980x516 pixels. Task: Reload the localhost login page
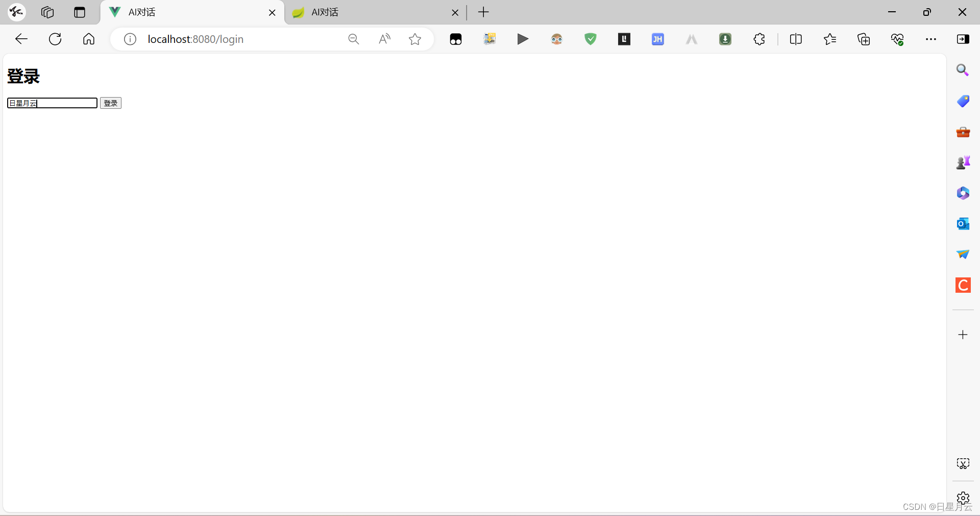pos(55,39)
